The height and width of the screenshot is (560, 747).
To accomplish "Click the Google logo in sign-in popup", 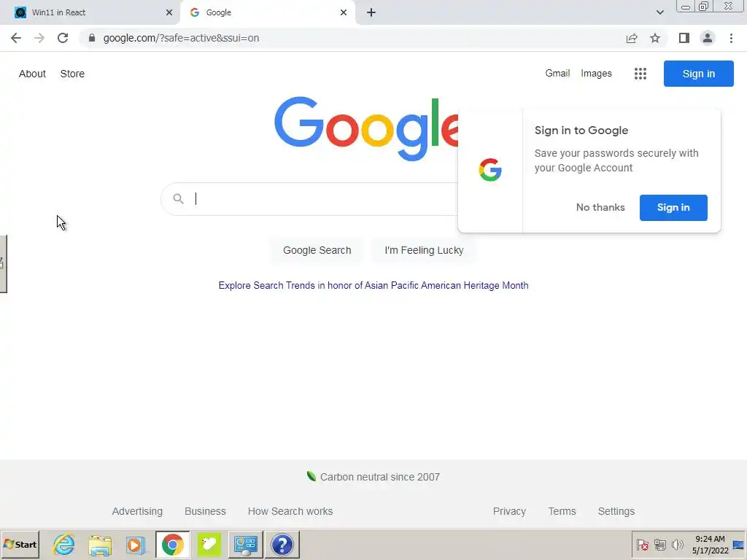I will coord(490,170).
